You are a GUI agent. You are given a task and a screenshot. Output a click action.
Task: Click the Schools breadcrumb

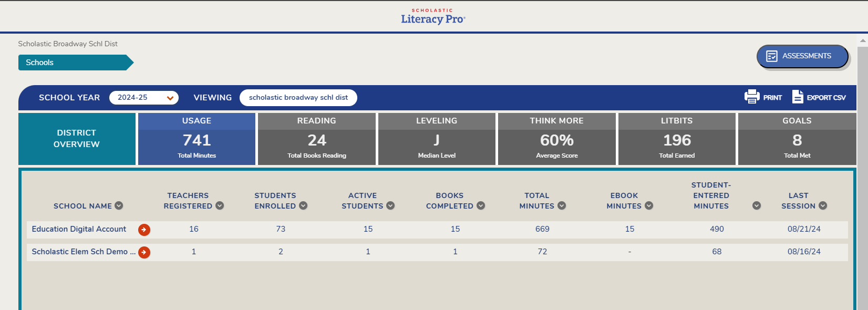click(76, 63)
